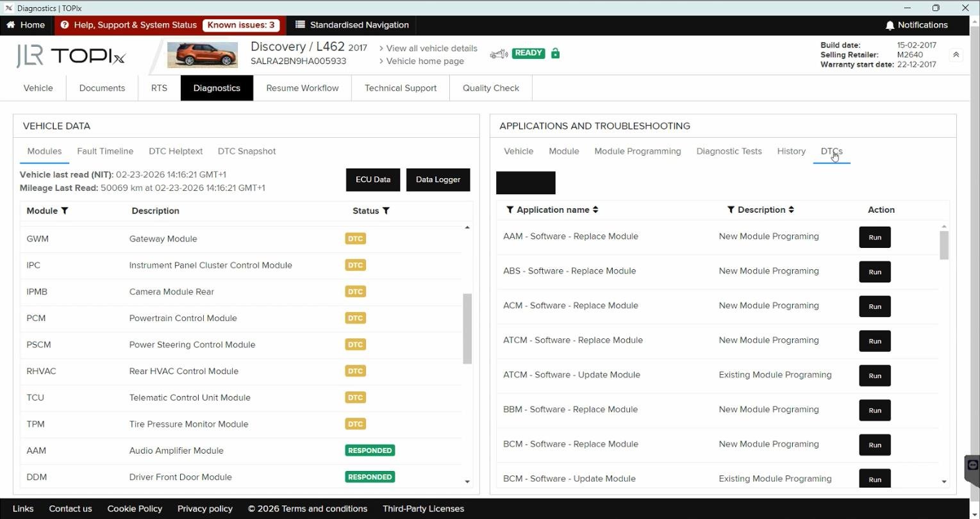Image resolution: width=980 pixels, height=519 pixels.
Task: Click DTC badge for IPC module
Action: (355, 265)
